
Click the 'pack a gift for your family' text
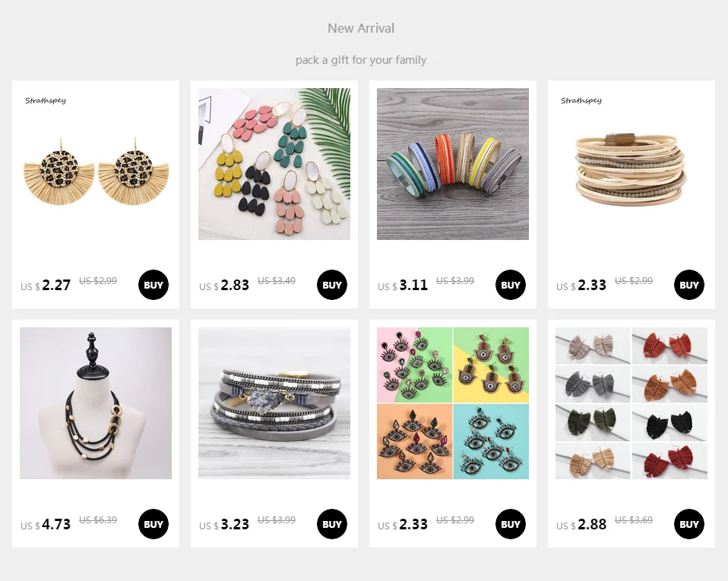[361, 60]
